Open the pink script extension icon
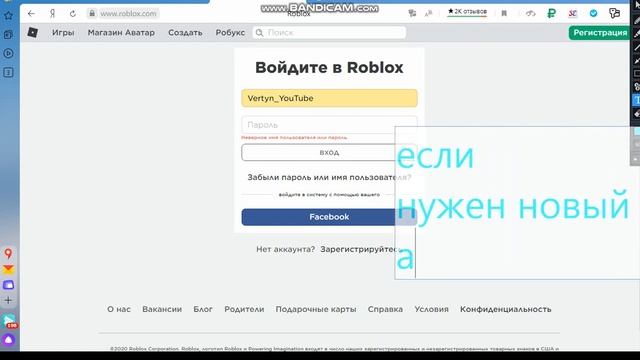 573,13
